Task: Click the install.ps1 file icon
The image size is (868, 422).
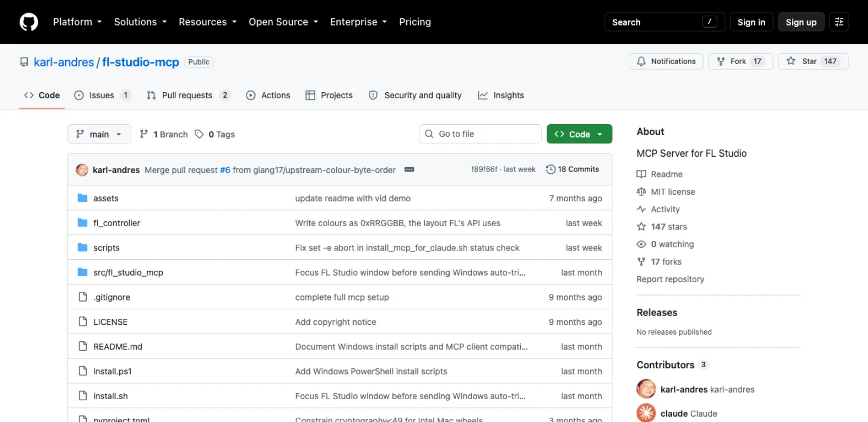Action: coord(82,371)
